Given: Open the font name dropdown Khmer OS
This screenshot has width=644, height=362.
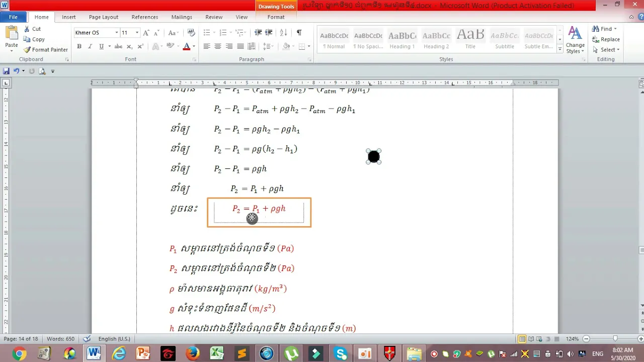Looking at the screenshot, I should pos(116,33).
